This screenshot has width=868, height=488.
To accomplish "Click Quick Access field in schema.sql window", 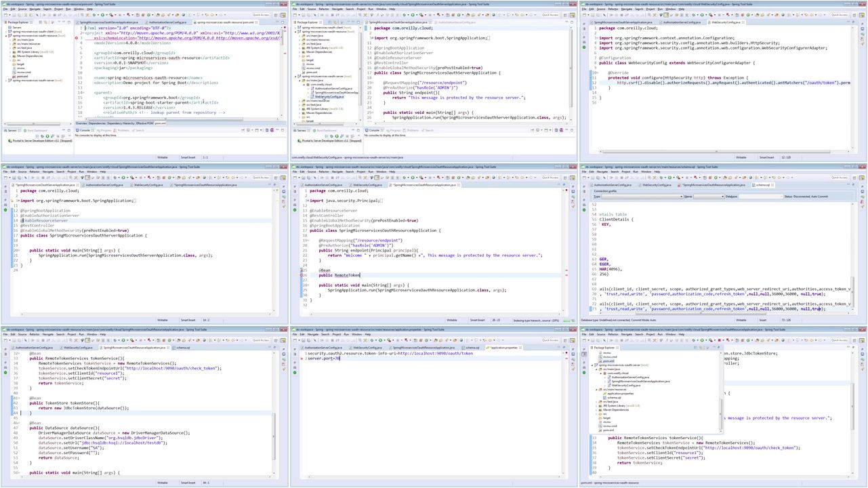I will point(840,178).
